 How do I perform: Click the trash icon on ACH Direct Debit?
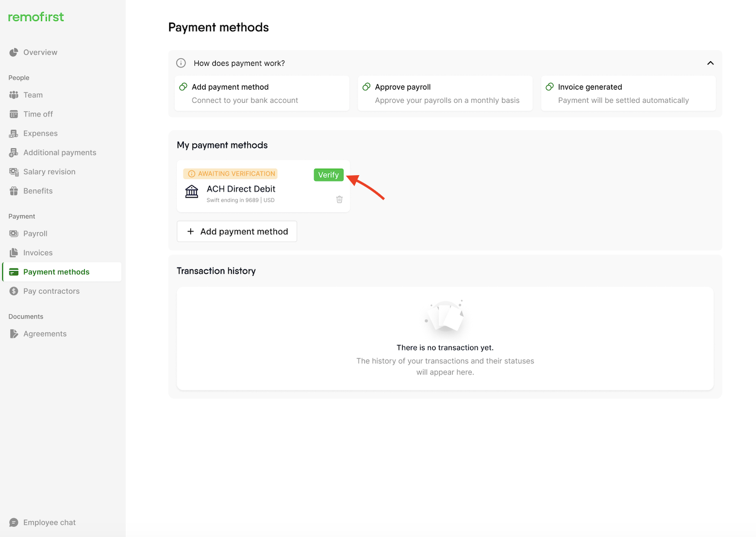pos(340,199)
